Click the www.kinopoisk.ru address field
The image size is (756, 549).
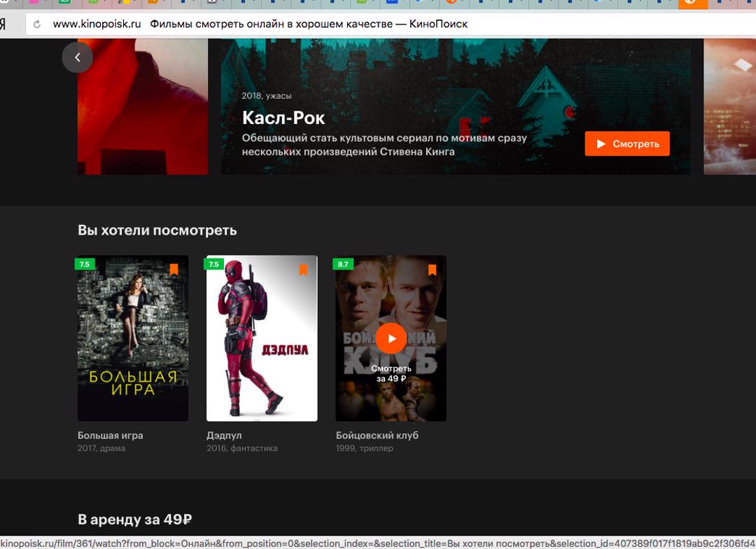(x=97, y=25)
